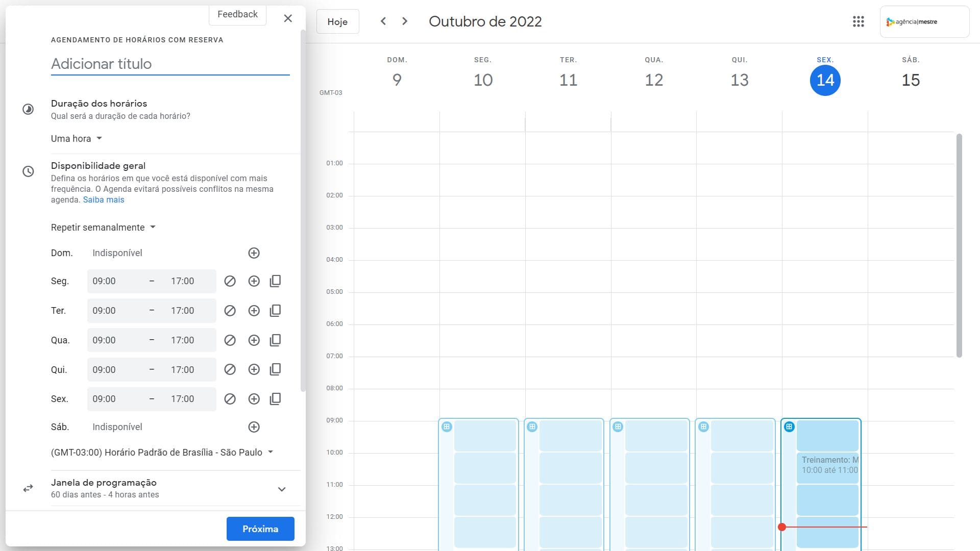Open the Saiba mais link
The height and width of the screenshot is (551, 980).
click(x=104, y=200)
